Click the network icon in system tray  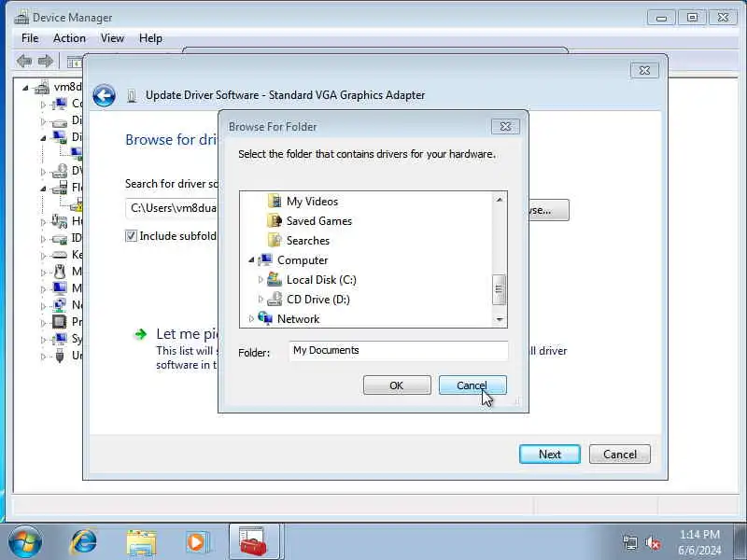pyautogui.click(x=629, y=542)
